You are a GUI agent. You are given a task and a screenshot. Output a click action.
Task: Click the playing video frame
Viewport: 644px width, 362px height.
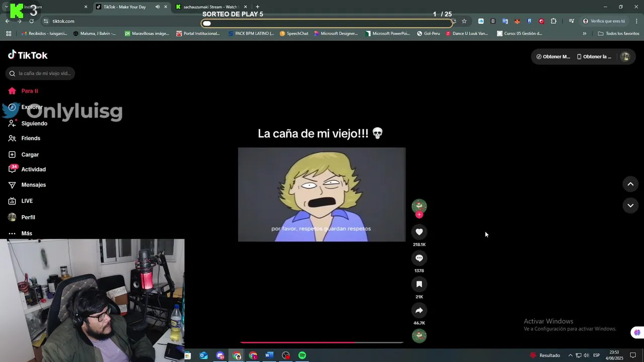pos(321,195)
